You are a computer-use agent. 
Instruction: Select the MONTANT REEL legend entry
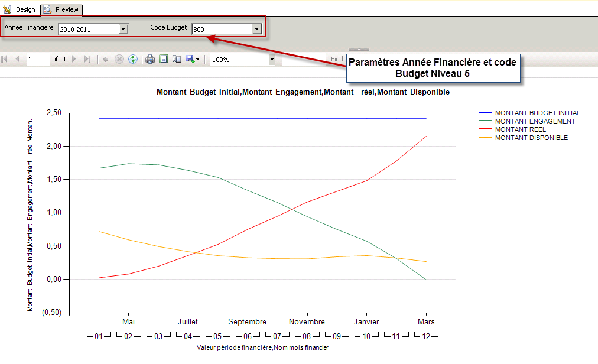point(520,129)
